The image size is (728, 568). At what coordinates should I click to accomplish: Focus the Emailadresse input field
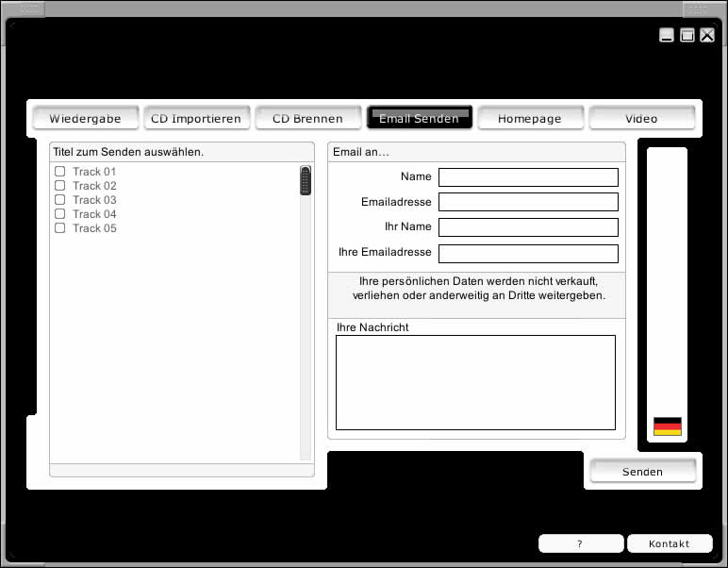528,202
